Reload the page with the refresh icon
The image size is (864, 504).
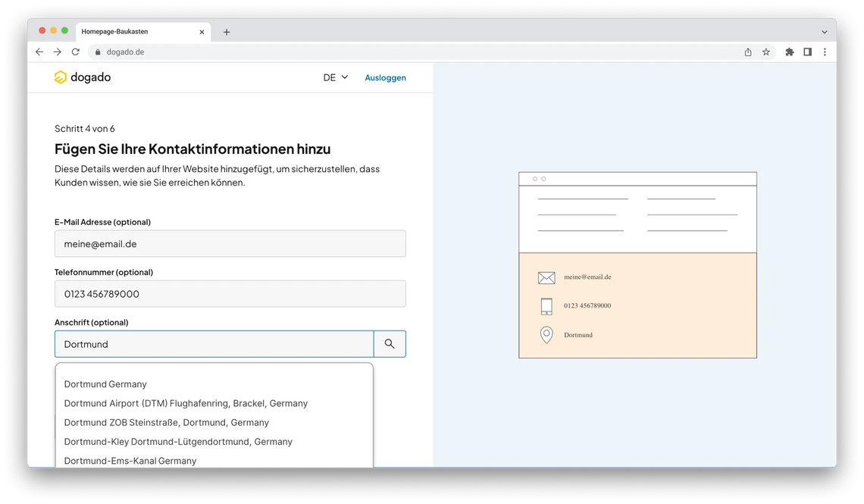(x=75, y=52)
